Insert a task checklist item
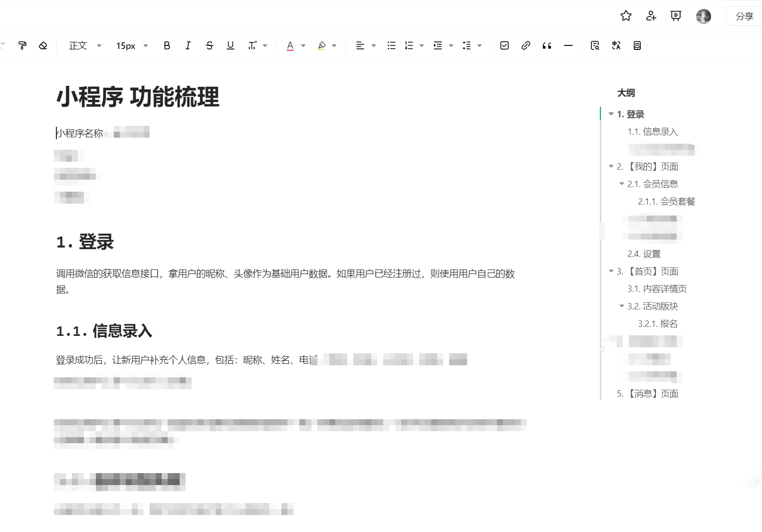This screenshot has height=532, width=762. coord(504,45)
